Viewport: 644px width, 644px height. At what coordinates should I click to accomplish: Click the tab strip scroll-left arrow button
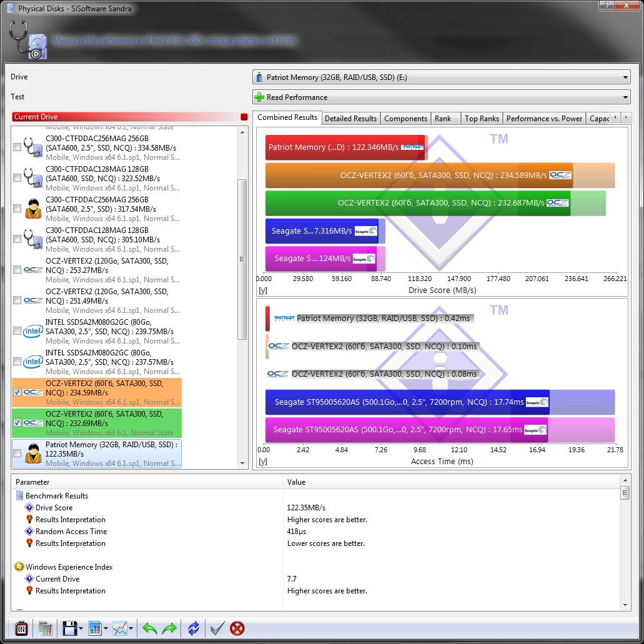click(615, 117)
